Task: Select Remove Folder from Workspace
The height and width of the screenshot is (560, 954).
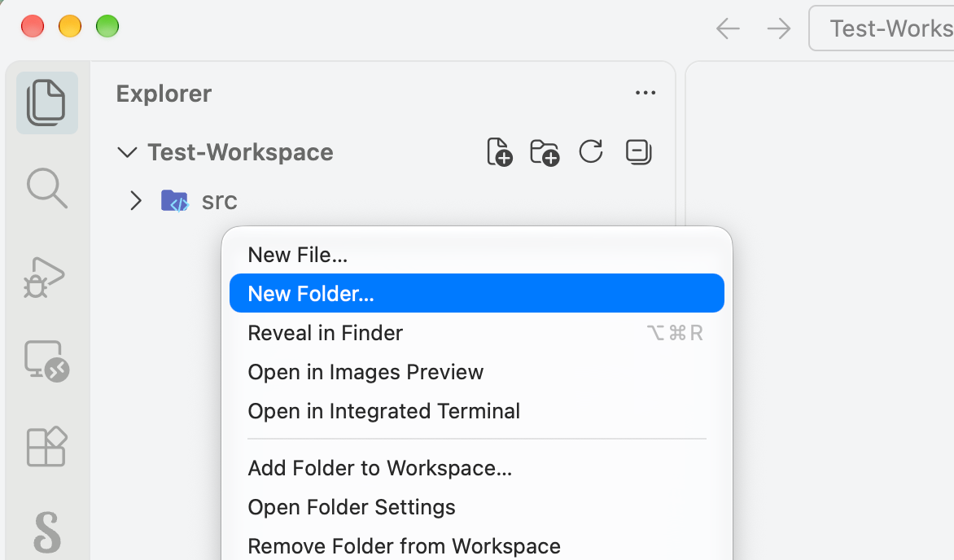Action: [477, 545]
